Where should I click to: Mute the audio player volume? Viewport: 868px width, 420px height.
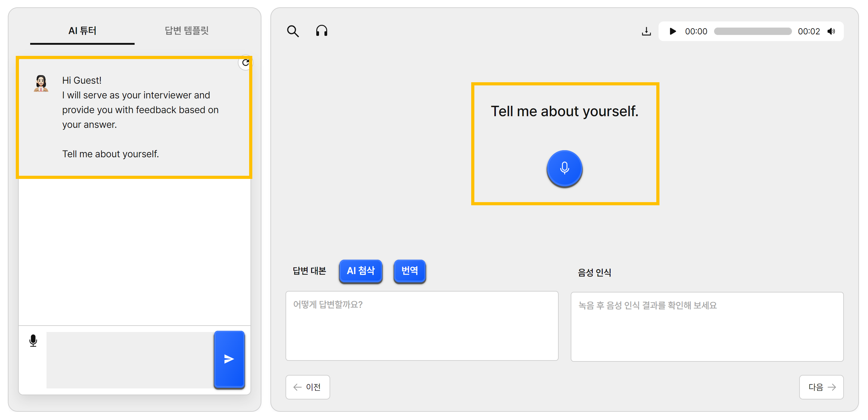831,31
